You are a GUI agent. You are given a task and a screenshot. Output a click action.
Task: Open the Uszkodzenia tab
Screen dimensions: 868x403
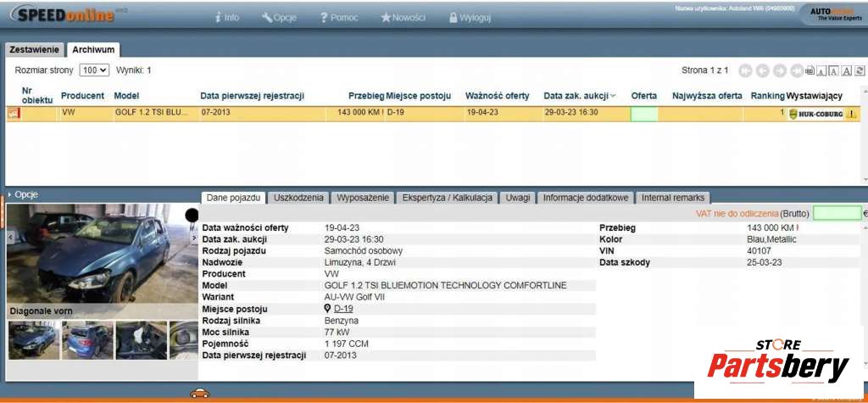coord(298,198)
